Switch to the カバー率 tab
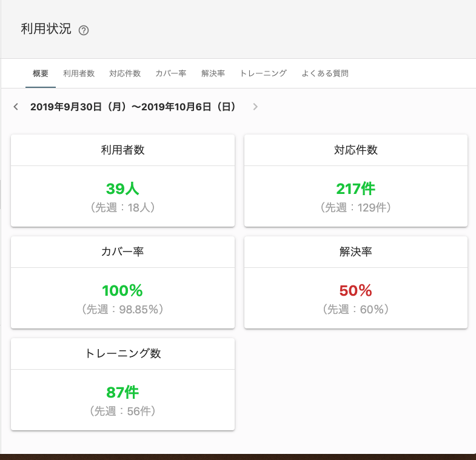This screenshot has width=476, height=460. (171, 73)
